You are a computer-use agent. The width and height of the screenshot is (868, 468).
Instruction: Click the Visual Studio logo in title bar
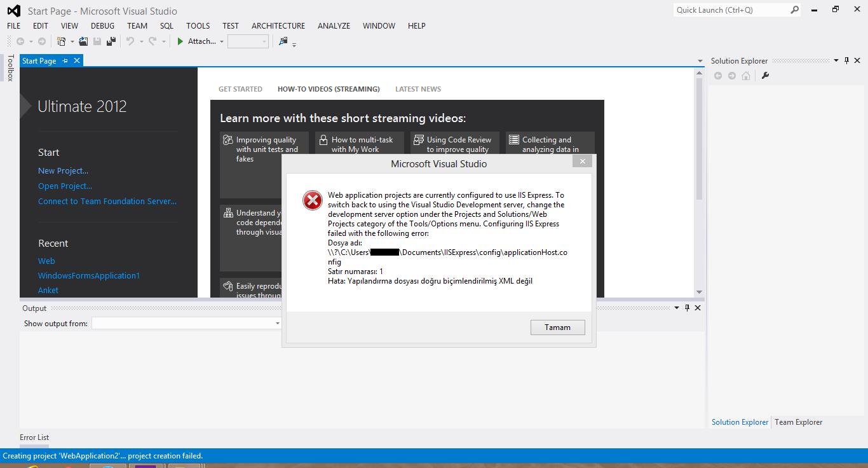[13, 11]
